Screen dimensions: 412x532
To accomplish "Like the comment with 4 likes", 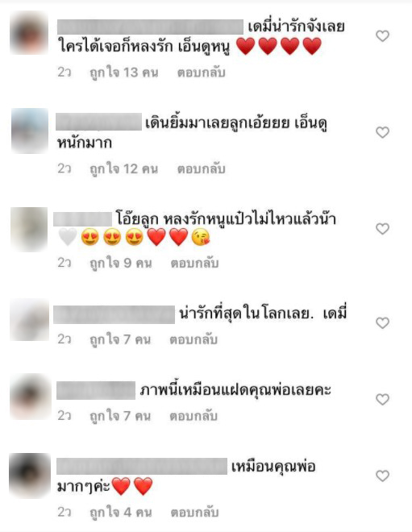I will click(x=382, y=476).
